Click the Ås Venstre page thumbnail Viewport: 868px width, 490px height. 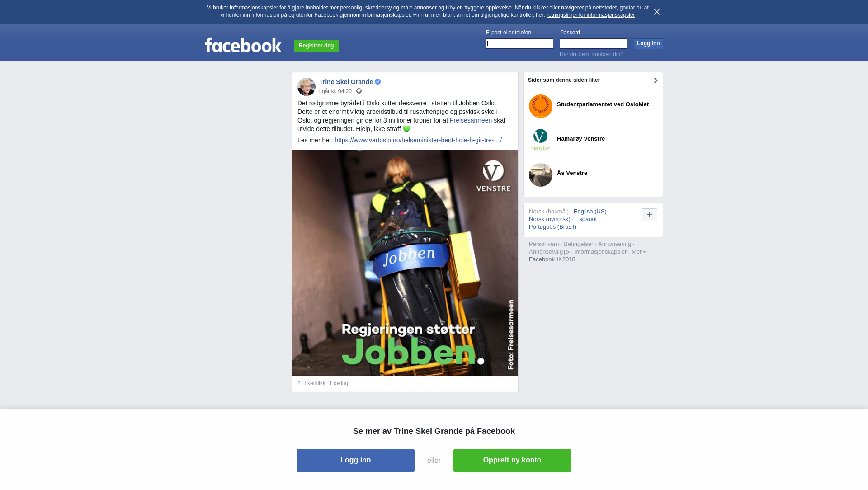tap(541, 175)
